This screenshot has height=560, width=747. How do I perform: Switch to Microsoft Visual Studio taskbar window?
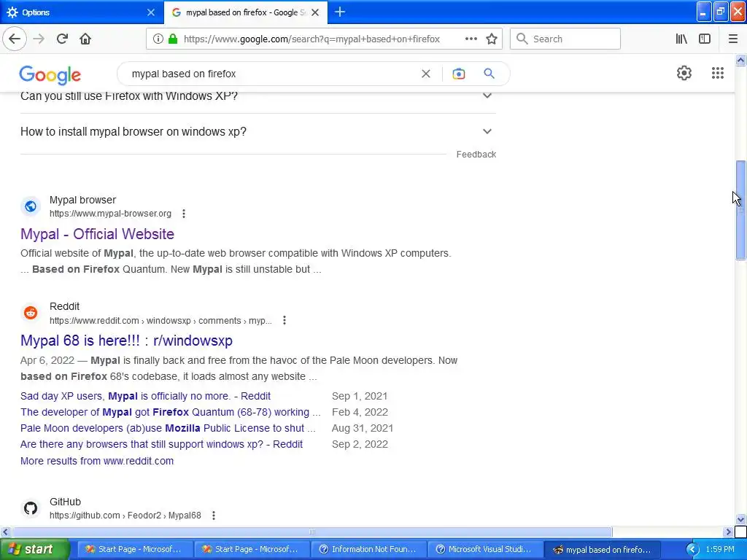(484, 549)
